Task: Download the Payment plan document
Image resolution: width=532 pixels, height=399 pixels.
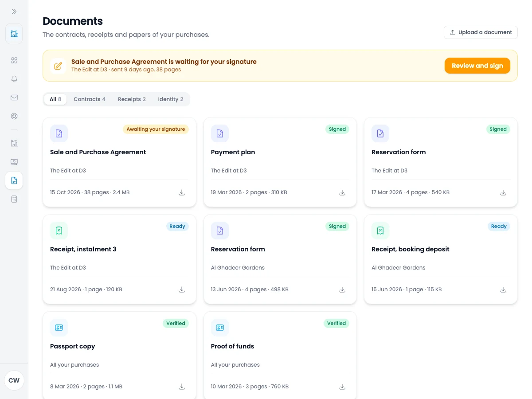Action: [342, 192]
